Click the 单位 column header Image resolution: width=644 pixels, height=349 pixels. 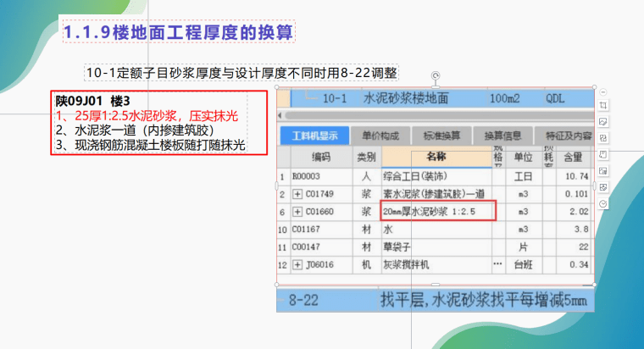pyautogui.click(x=524, y=157)
